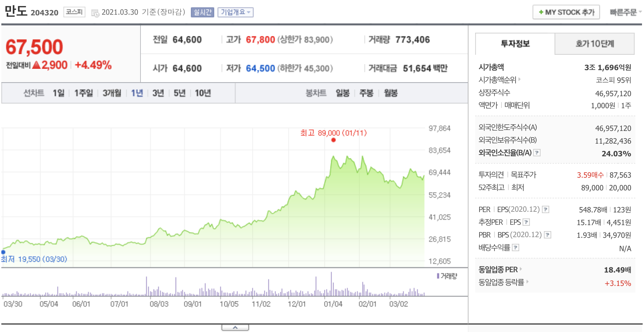This screenshot has width=644, height=332.
Task: Switch to the 호가10단계 tab
Action: 595,44
